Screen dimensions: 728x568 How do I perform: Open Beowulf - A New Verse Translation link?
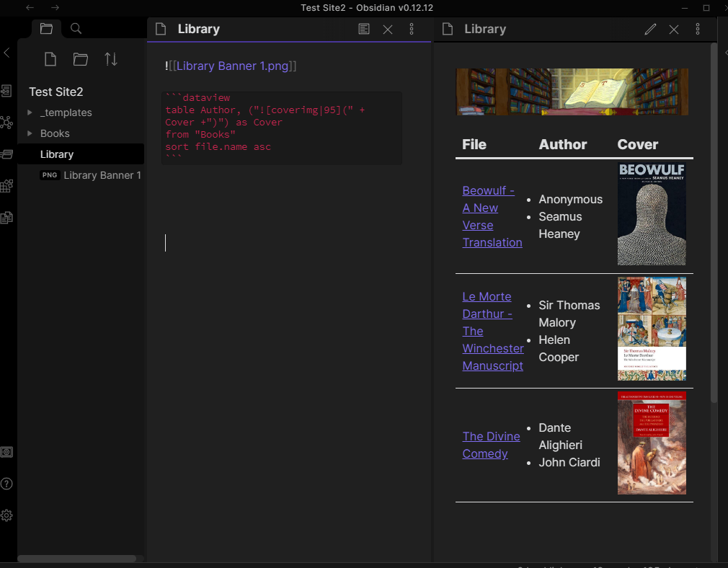[492, 216]
